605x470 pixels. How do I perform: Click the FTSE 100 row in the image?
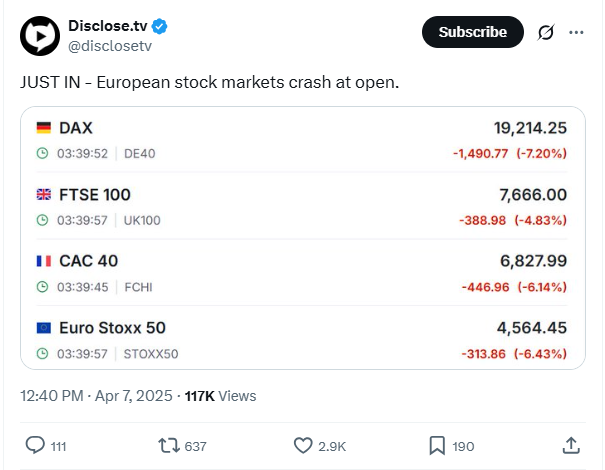point(302,207)
